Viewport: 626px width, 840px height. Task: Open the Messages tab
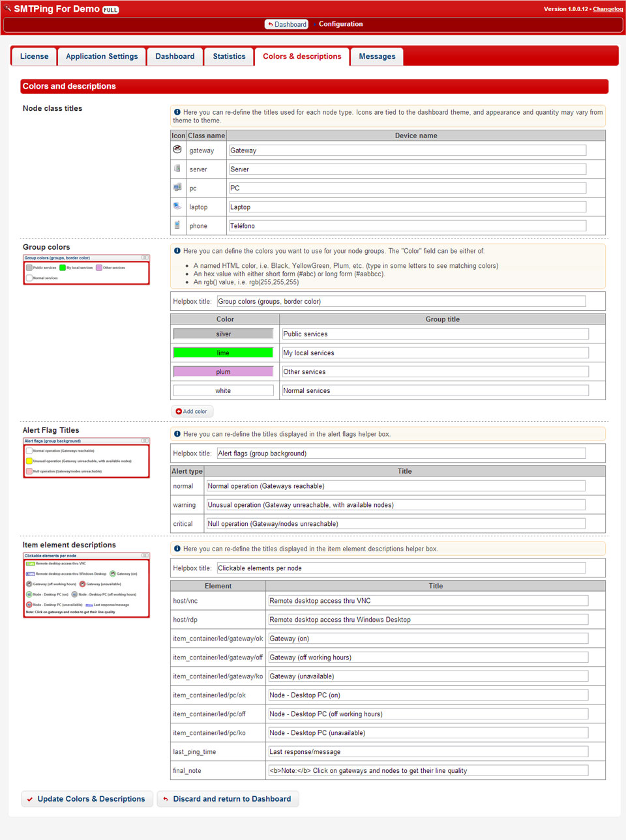tap(376, 56)
